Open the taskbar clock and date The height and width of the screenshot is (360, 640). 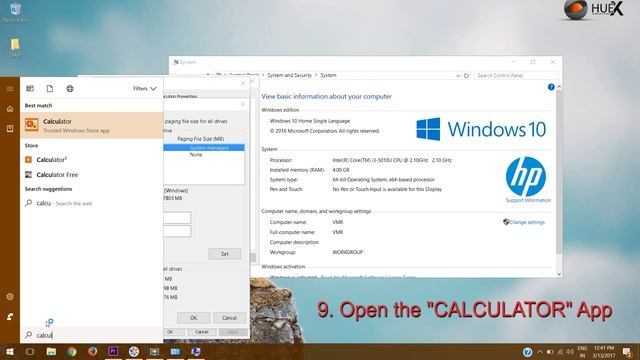click(x=604, y=352)
